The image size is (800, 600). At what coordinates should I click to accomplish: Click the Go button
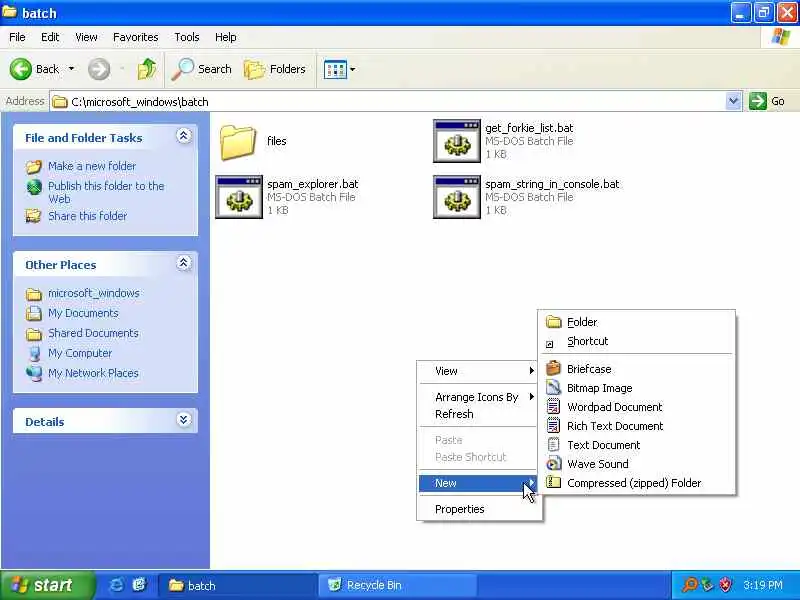767,101
